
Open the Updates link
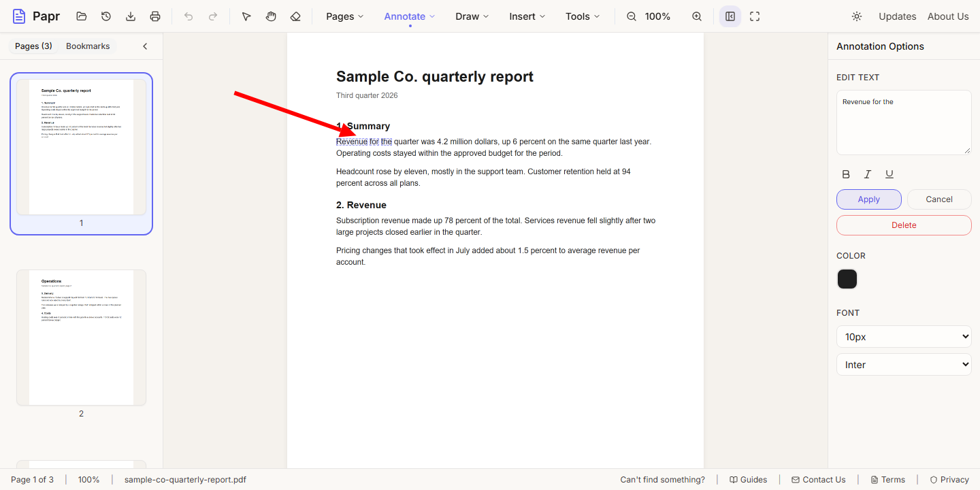pos(897,16)
